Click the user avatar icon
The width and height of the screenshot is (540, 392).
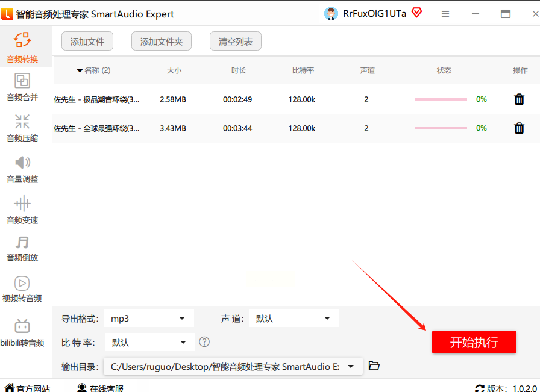(331, 14)
